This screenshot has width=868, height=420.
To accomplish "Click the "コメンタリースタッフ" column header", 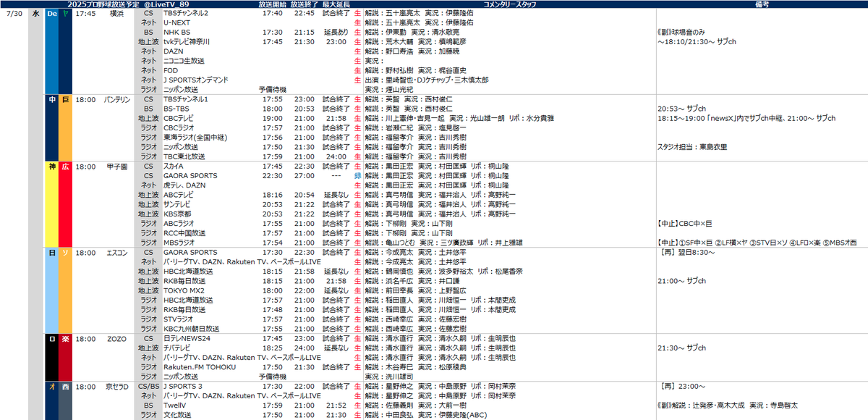I will [x=509, y=4].
